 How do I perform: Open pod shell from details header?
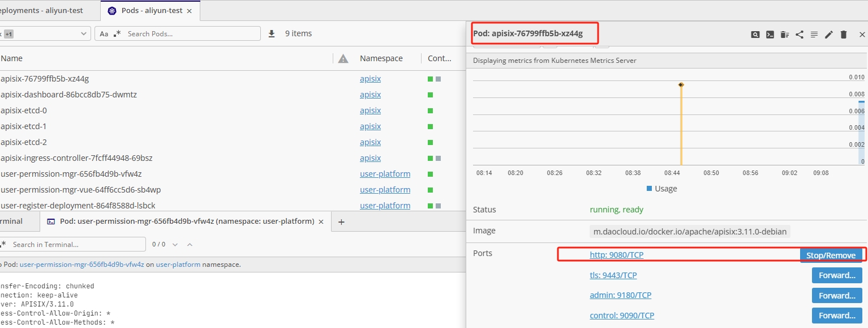tap(770, 35)
